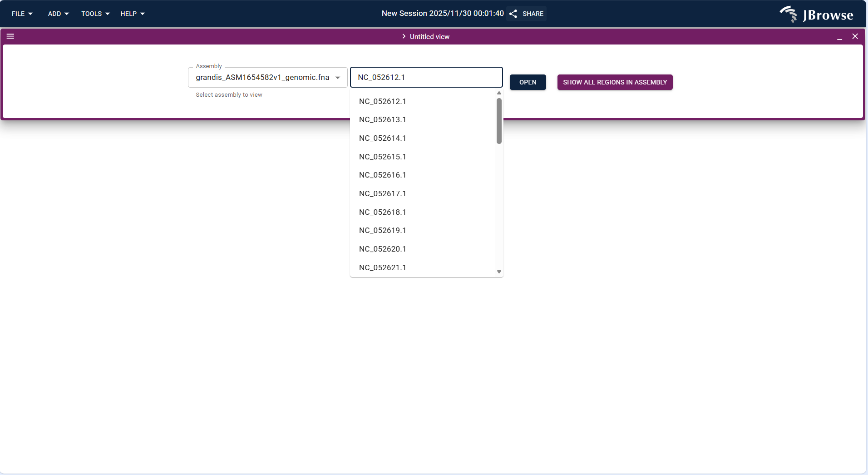Select grandis_ASM1654582v1_genomic.fna assembly selector
This screenshot has height=475, width=868.
[263, 77]
